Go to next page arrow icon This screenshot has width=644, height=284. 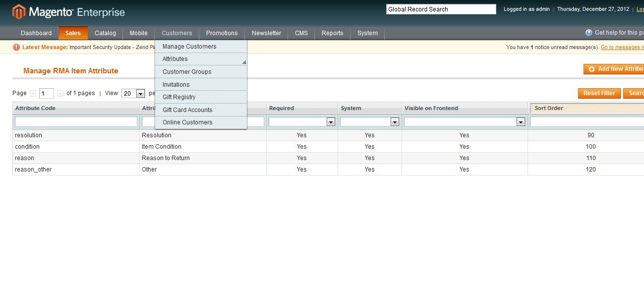pyautogui.click(x=60, y=93)
